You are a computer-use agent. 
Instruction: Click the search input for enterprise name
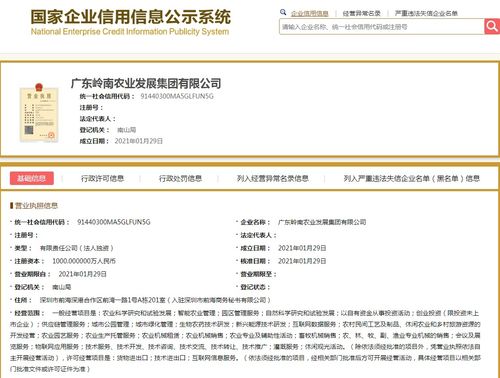coord(382,27)
